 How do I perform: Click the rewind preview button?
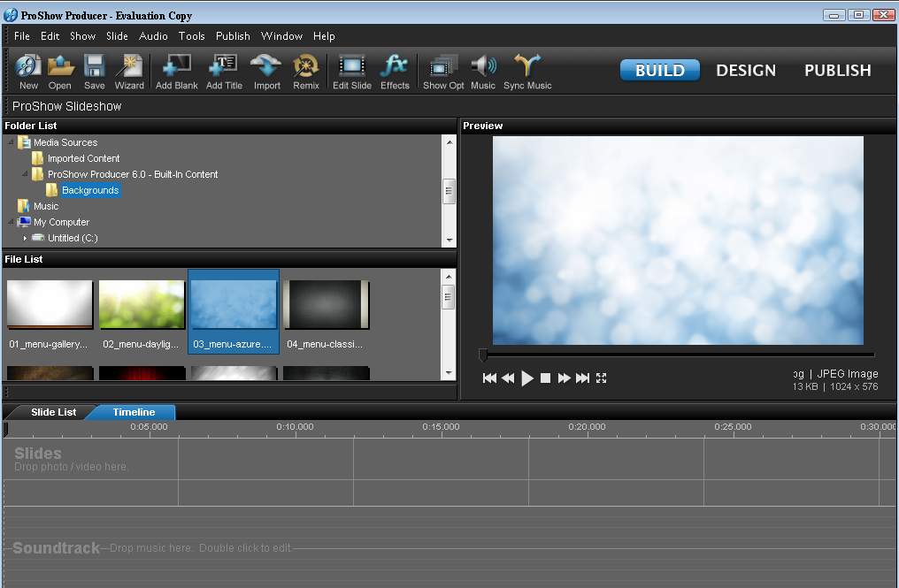pos(508,378)
